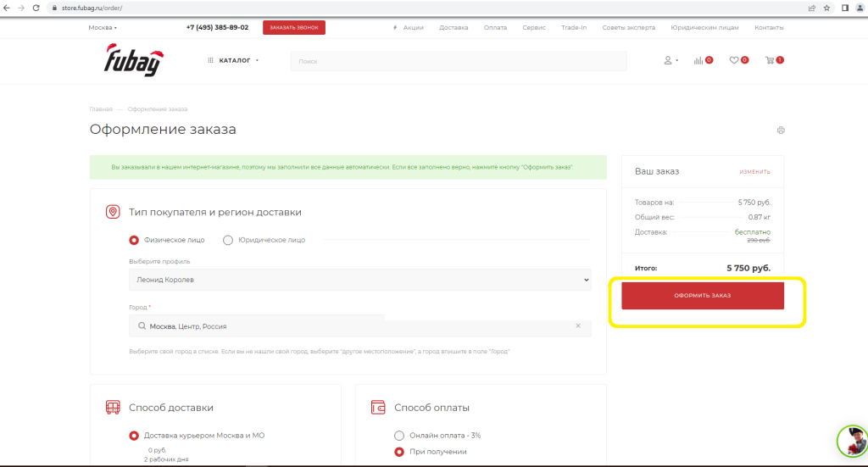
Task: Open the shopping cart icon
Action: [771, 61]
